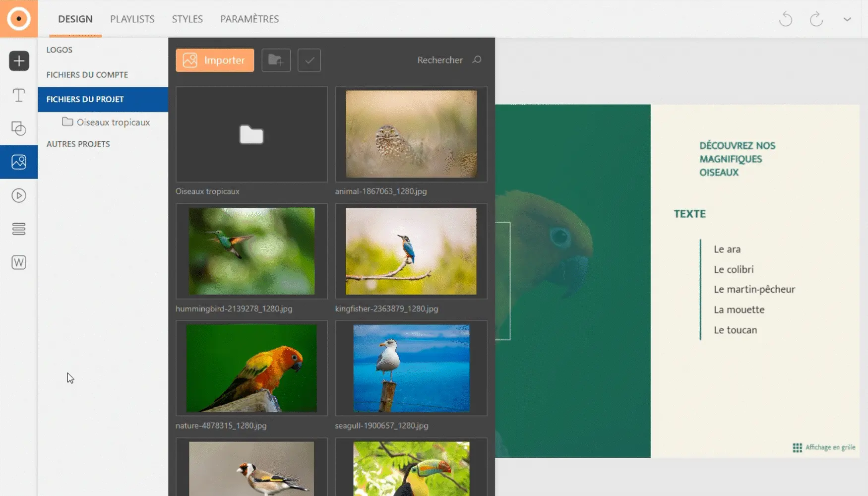Viewport: 868px width, 496px height.
Task: Open the Paramètres tab
Action: 249,19
